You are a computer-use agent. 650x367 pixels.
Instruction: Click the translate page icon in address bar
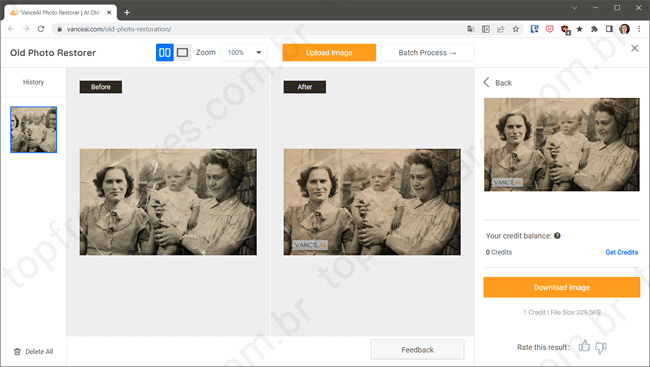click(x=471, y=29)
